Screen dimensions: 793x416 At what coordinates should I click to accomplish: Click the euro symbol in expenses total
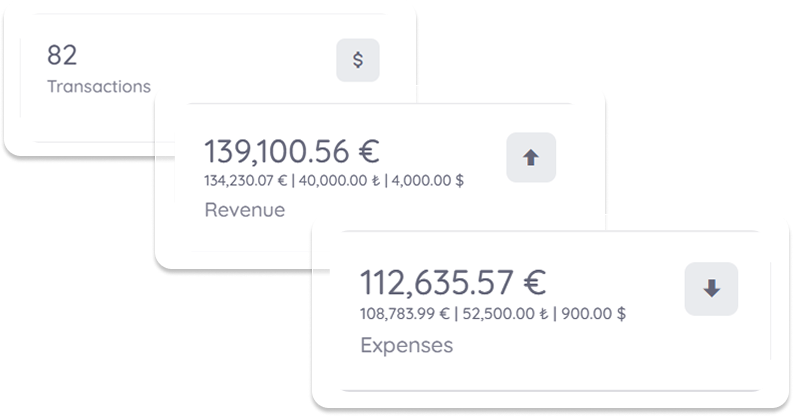tap(533, 284)
